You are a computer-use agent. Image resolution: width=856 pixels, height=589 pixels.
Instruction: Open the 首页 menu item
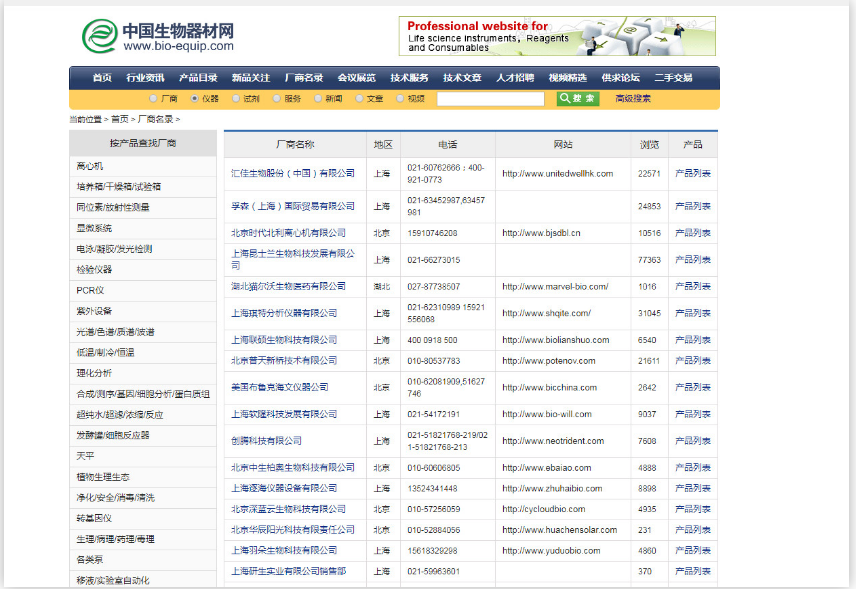click(100, 75)
